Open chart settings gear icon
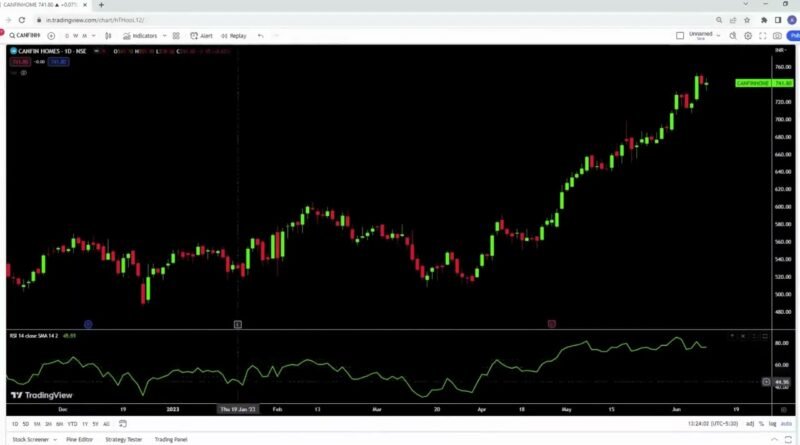 click(x=747, y=36)
